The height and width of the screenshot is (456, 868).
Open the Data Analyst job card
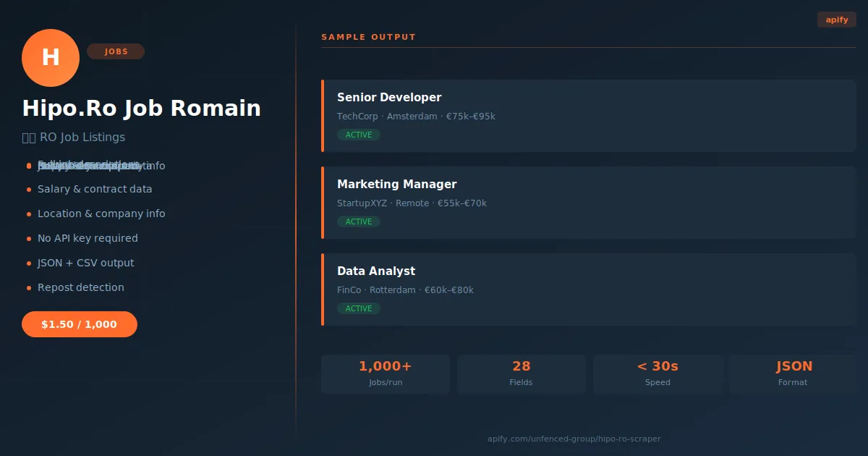[x=589, y=290]
